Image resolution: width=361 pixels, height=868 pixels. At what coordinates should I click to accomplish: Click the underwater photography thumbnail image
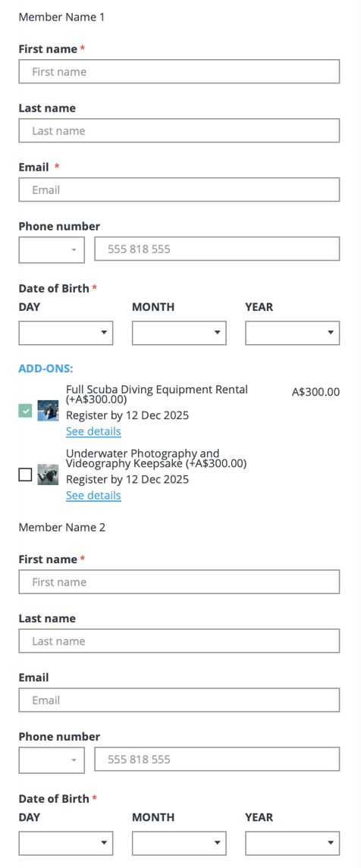pos(49,475)
